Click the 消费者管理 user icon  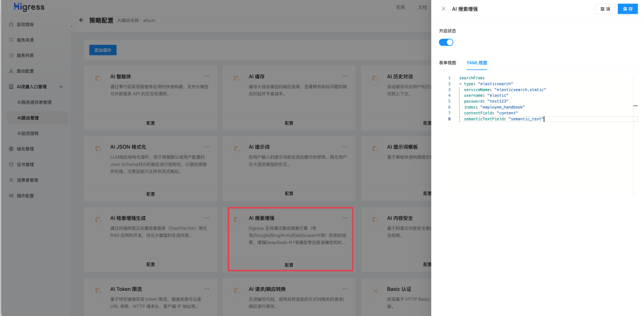11,181
